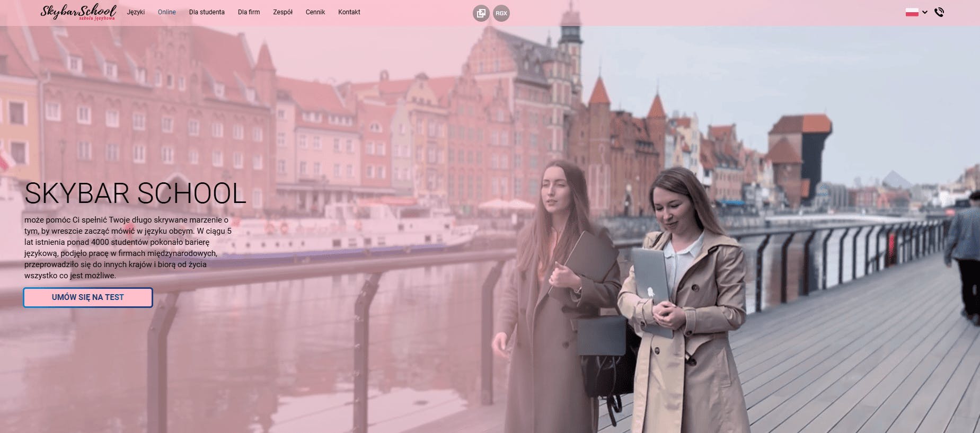Select the Dla firm menu item
Image resolution: width=980 pixels, height=433 pixels.
point(249,12)
